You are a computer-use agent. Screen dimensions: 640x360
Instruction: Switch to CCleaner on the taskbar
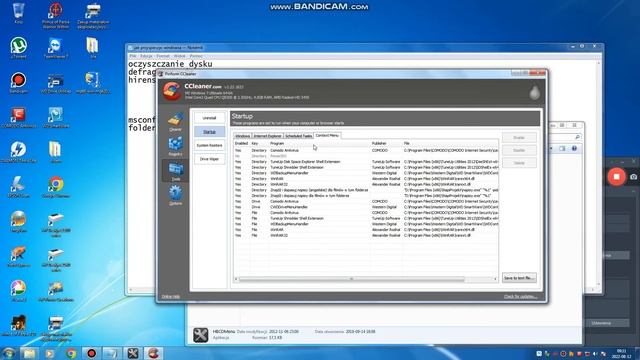153,353
